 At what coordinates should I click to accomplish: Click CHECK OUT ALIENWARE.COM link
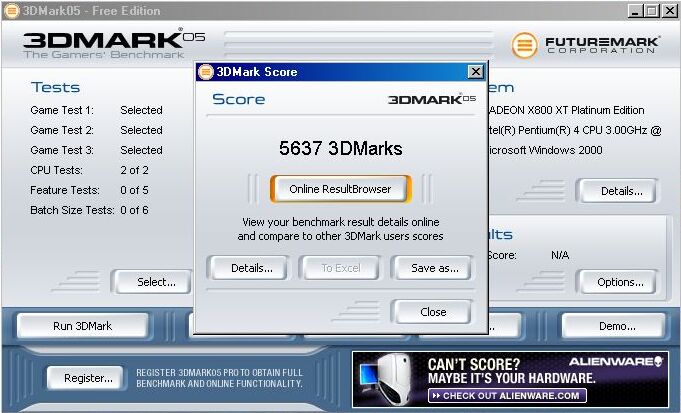coord(507,396)
